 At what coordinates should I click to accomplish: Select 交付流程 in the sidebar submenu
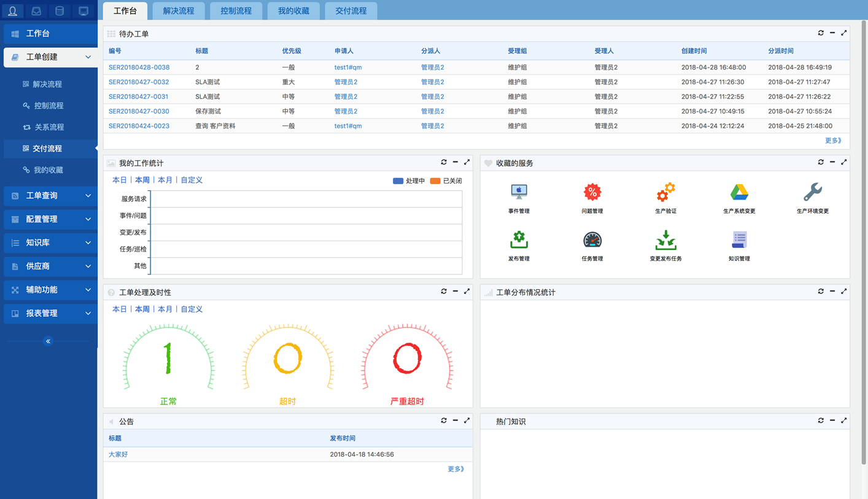coord(47,149)
